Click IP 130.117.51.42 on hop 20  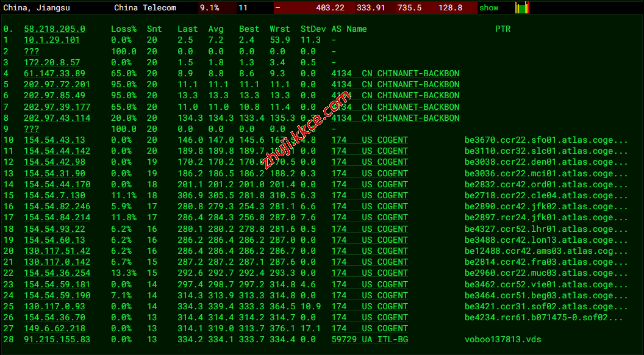[57, 251]
